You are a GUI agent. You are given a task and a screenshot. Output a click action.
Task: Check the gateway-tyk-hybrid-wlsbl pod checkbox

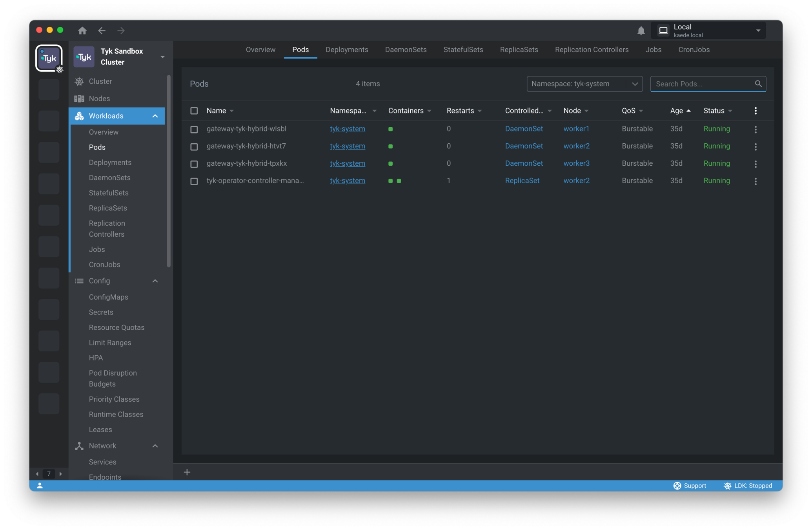[194, 129]
